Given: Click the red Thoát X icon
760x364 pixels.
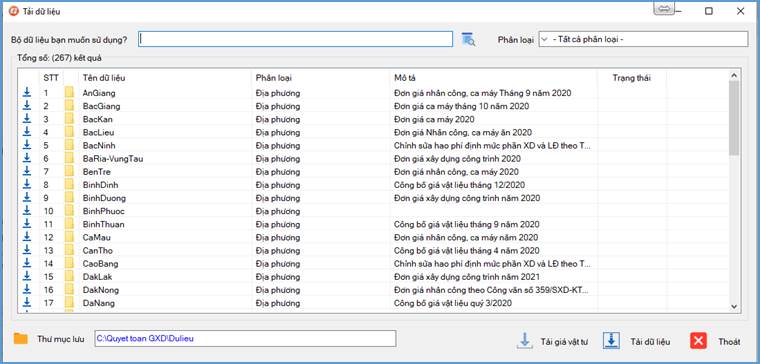Looking at the screenshot, I should point(698,341).
